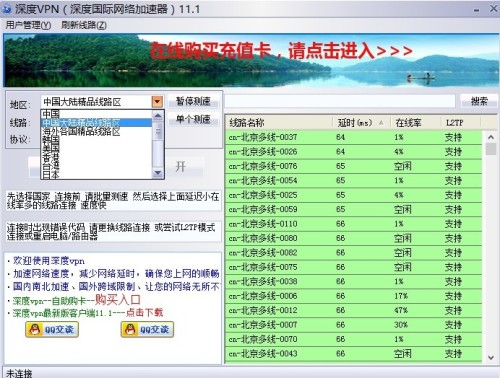Click the right QQ交谈 chat button
500x378 pixels.
[147, 329]
